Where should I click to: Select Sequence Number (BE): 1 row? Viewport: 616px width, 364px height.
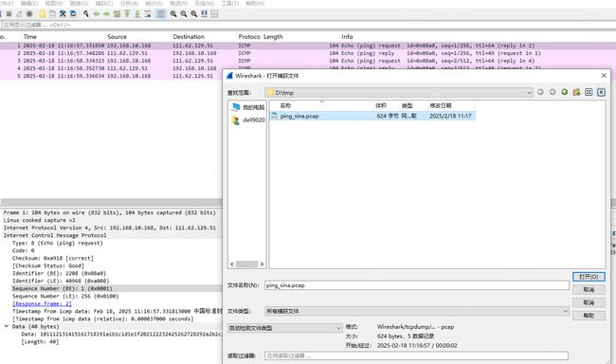[111, 288]
